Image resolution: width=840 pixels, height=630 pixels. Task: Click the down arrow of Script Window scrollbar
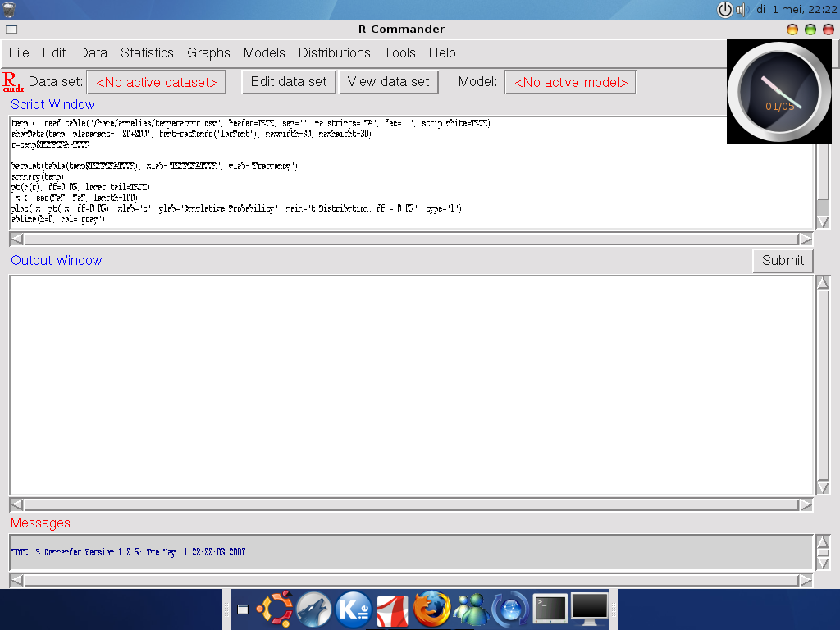point(823,221)
